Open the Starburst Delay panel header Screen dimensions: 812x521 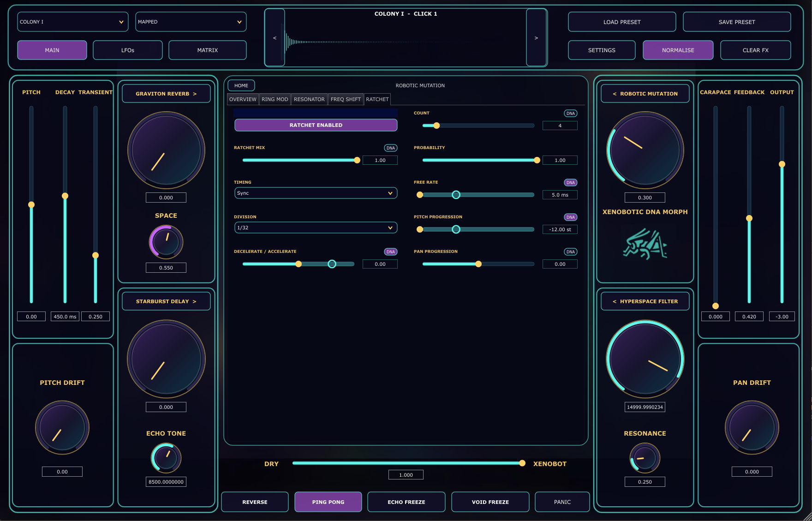coord(166,301)
